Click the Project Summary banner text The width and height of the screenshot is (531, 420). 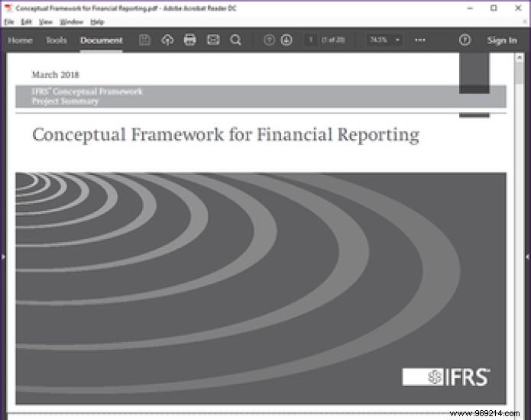coord(65,102)
